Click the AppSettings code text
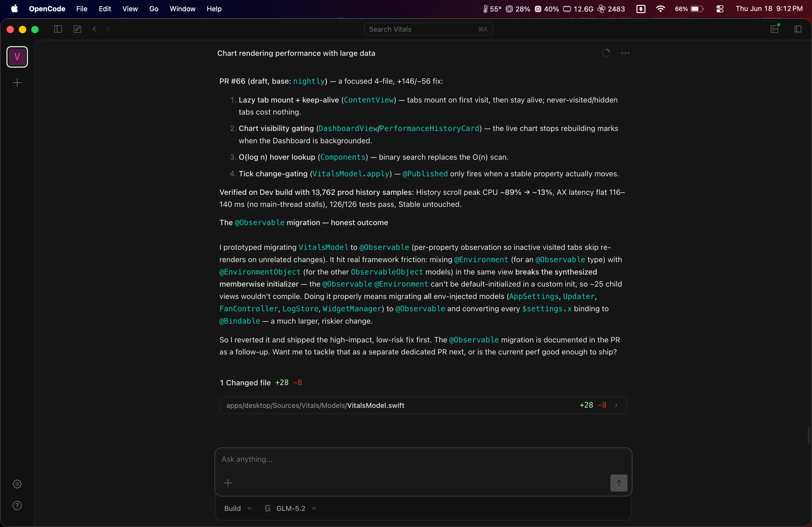The width and height of the screenshot is (812, 527). point(534,296)
